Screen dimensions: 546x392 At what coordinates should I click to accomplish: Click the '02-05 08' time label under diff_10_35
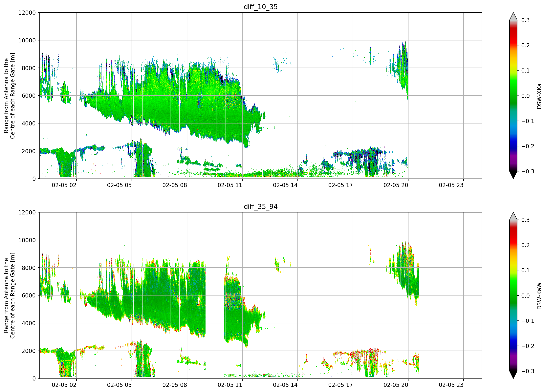click(x=175, y=185)
